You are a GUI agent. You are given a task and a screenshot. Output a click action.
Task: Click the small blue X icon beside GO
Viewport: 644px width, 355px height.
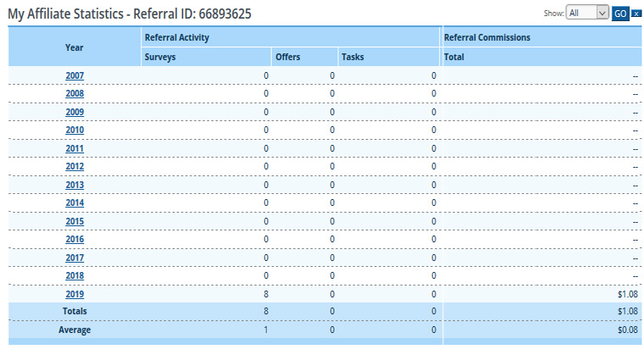[x=636, y=14]
